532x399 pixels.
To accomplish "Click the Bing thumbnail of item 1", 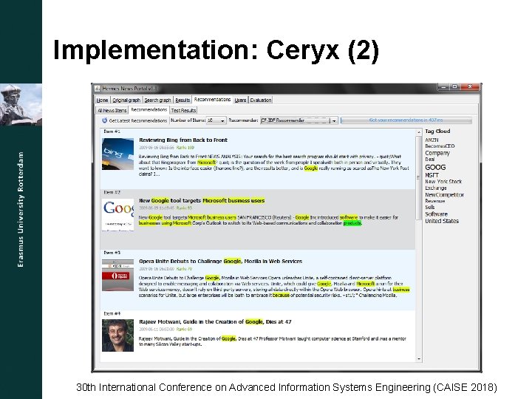I will coord(117,154).
